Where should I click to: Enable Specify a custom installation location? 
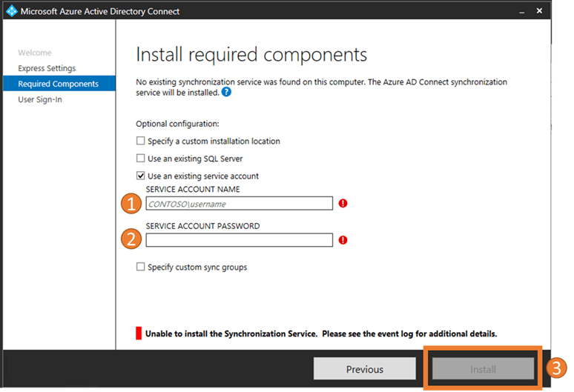[x=141, y=141]
